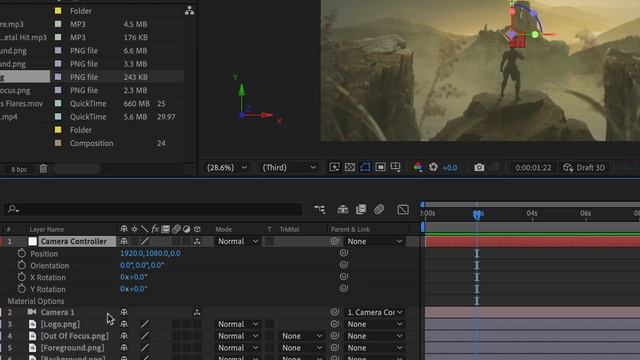Click Camera Controller parent pick whip
Screen dimensions: 640x360
[335, 241]
